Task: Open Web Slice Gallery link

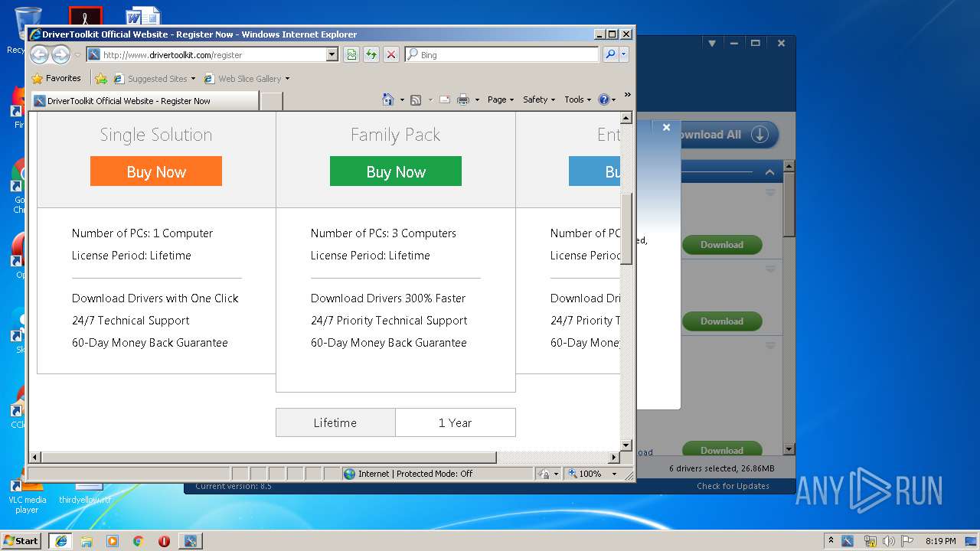Action: (249, 78)
